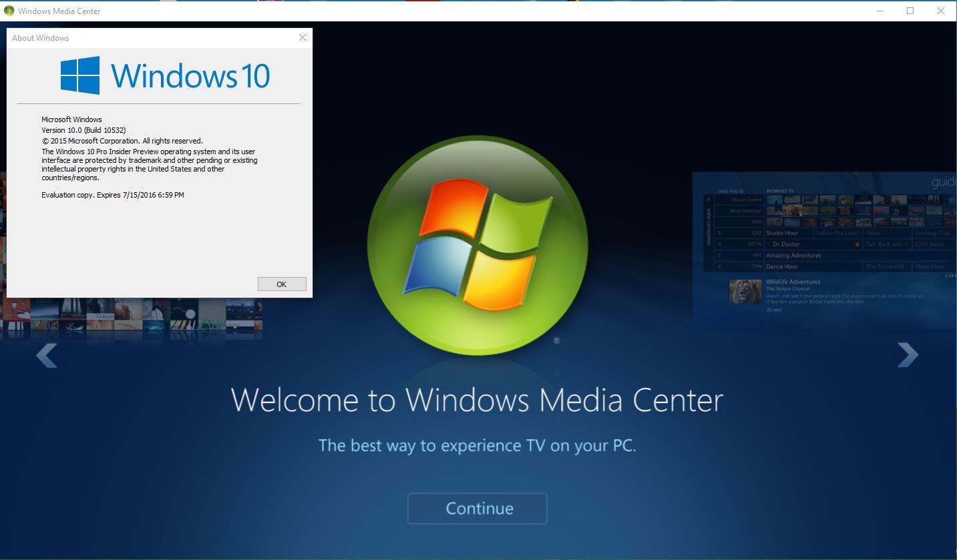The width and height of the screenshot is (957, 560).
Task: Click the lion thumbnail beside Wildlife Adventures
Action: click(745, 292)
